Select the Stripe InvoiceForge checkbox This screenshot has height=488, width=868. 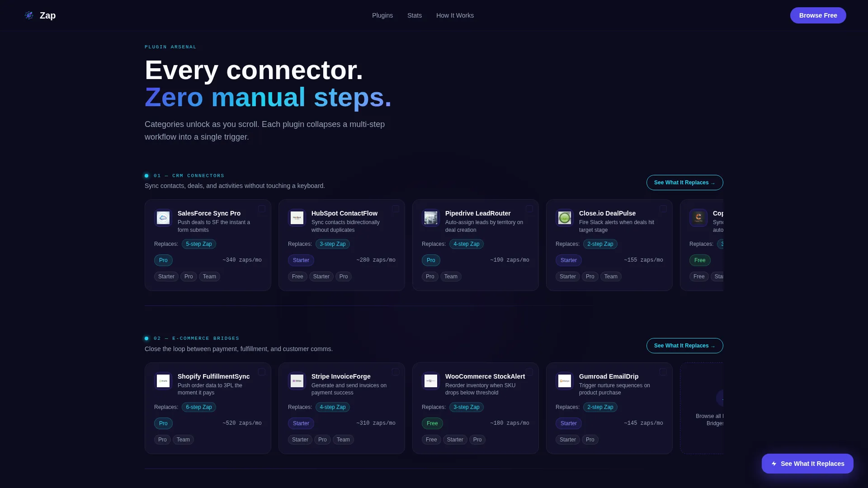(x=396, y=372)
